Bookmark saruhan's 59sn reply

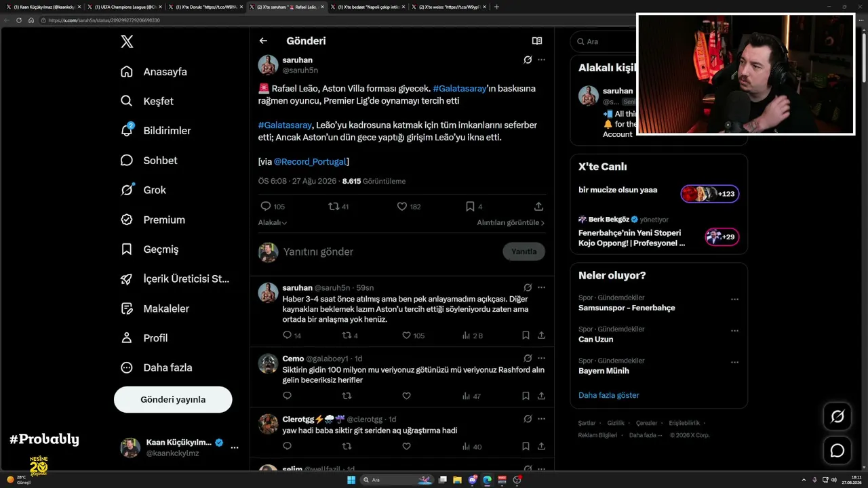[x=526, y=335]
